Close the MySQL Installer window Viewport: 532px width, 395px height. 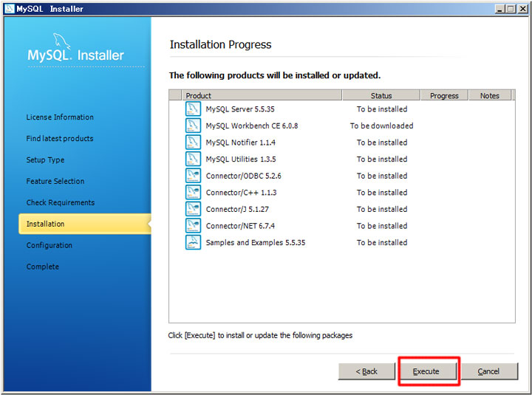pyautogui.click(x=522, y=9)
